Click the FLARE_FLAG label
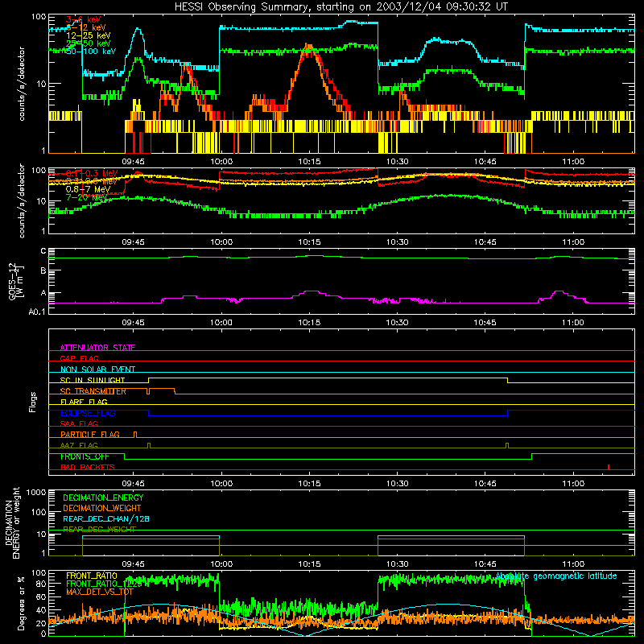 click(x=84, y=402)
